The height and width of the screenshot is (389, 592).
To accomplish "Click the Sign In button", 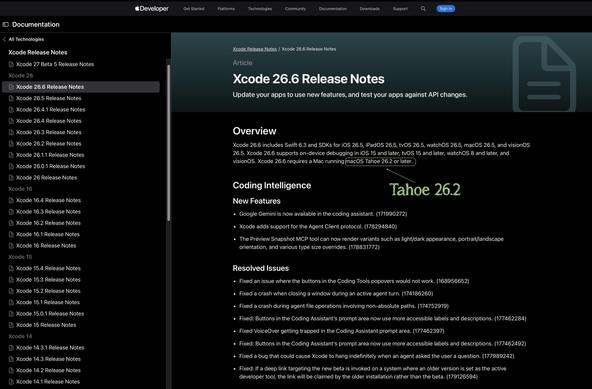I will coord(446,8).
